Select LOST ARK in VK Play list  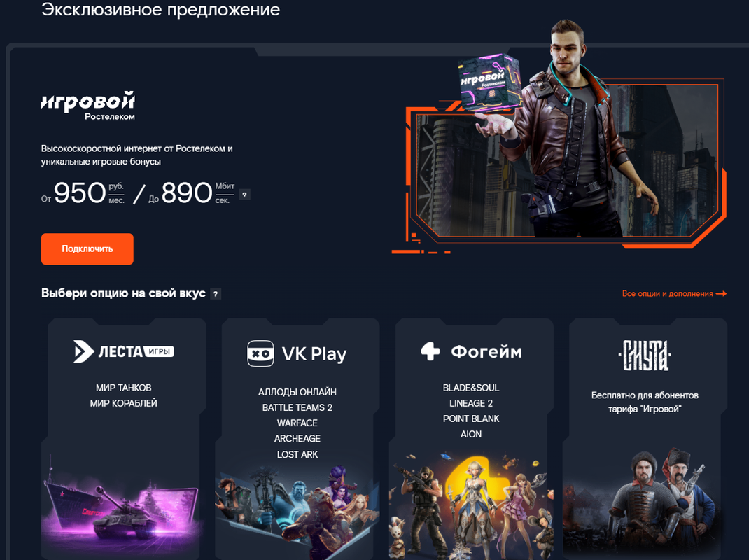(x=297, y=454)
